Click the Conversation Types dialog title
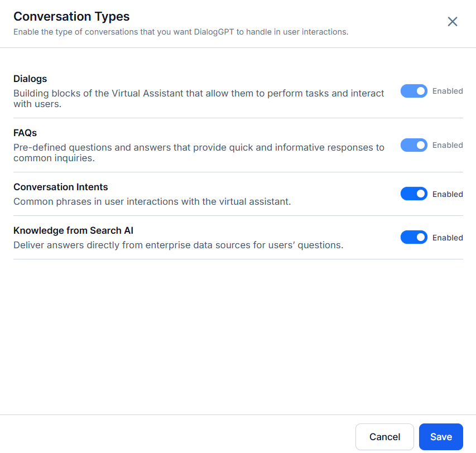 coord(71,17)
